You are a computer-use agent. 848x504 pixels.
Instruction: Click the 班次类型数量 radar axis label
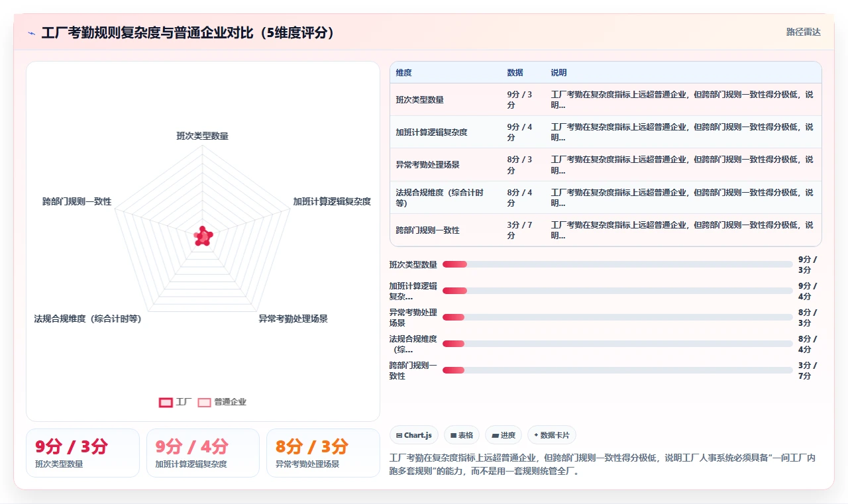[202, 136]
